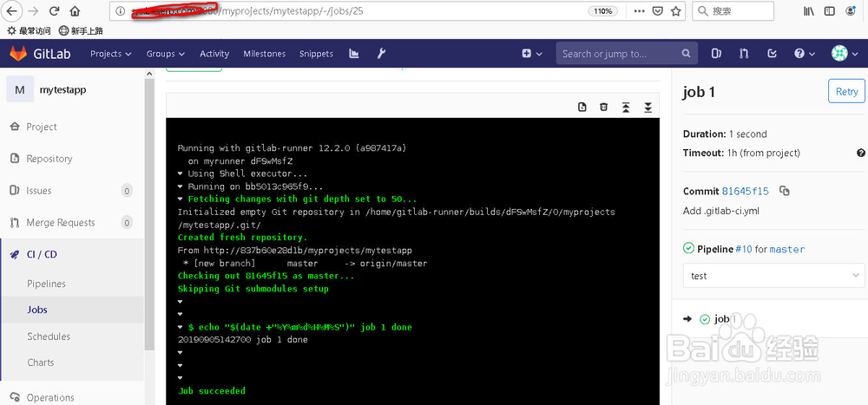Select job 1 in the stage list
The height and width of the screenshot is (405, 868).
click(725, 318)
